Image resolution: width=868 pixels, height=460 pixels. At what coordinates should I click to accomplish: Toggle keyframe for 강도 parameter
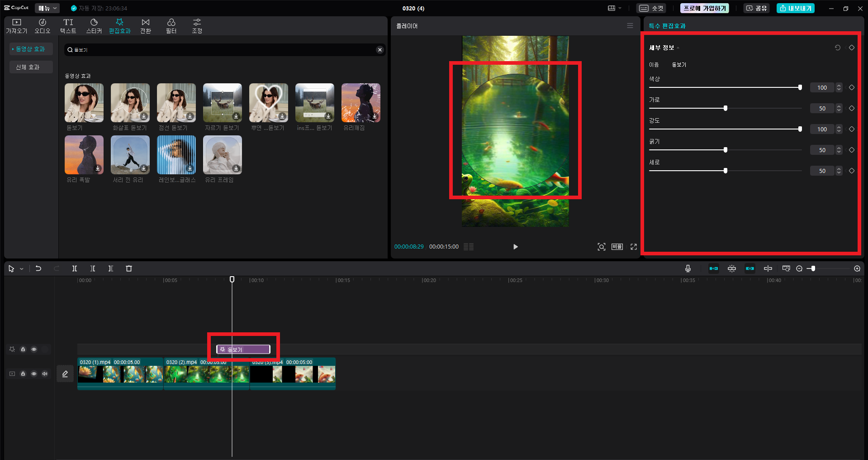pos(852,129)
